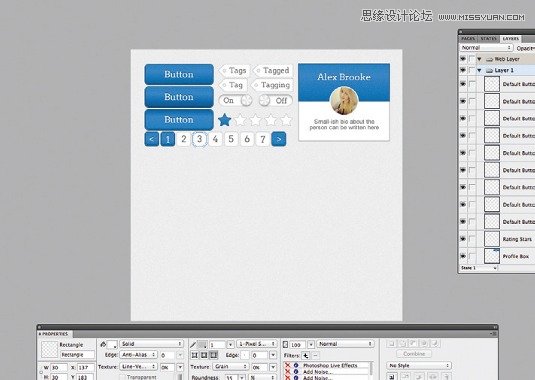This screenshot has height=380, width=535.
Task: Open the layer blend mode Normal dropdown
Action: click(x=486, y=48)
